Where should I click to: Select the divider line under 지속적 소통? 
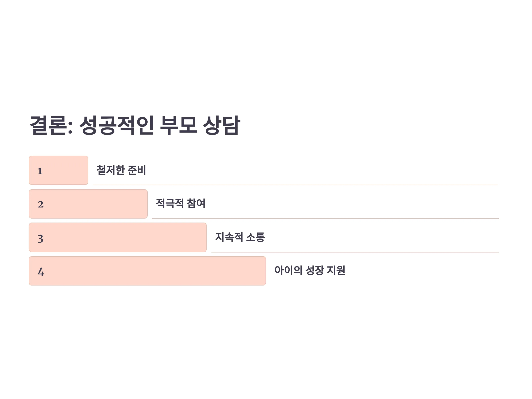point(355,252)
